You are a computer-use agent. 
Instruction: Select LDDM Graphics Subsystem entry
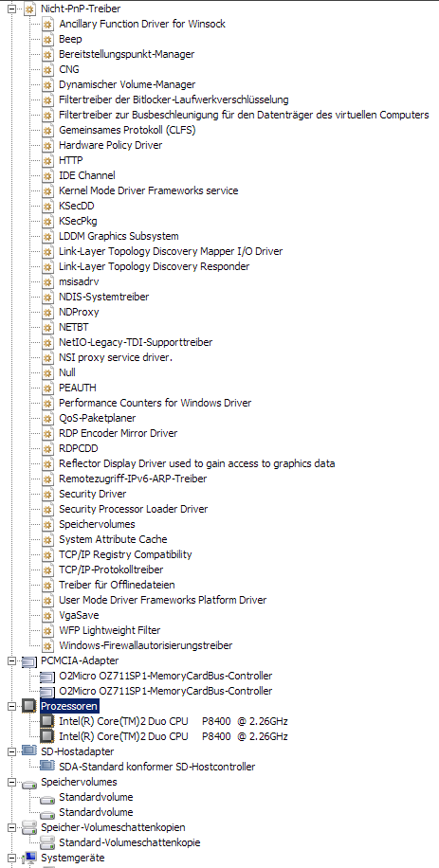[x=119, y=236]
